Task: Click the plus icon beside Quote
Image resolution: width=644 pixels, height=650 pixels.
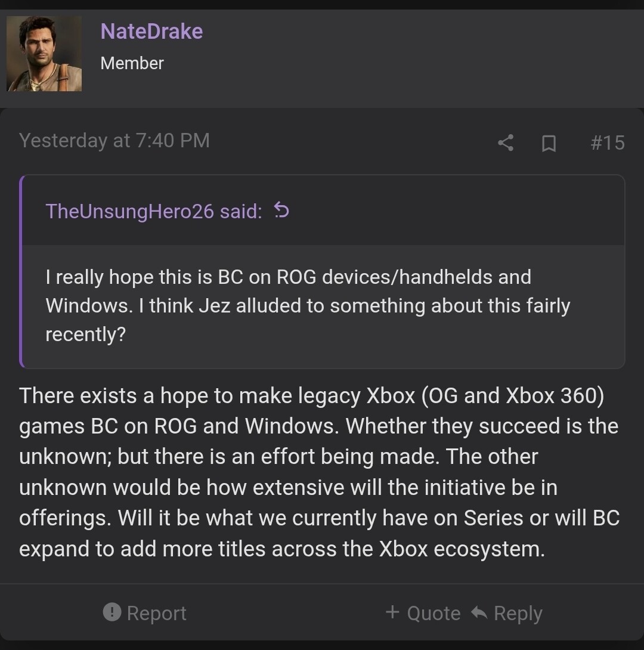Action: pyautogui.click(x=392, y=612)
